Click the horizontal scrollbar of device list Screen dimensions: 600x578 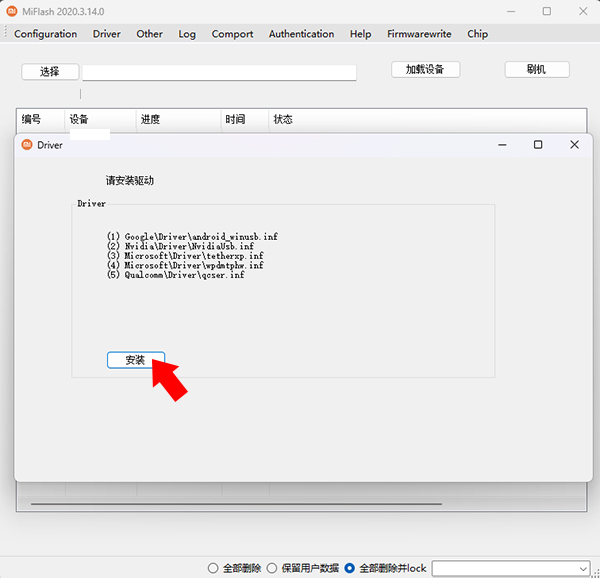coord(236,504)
